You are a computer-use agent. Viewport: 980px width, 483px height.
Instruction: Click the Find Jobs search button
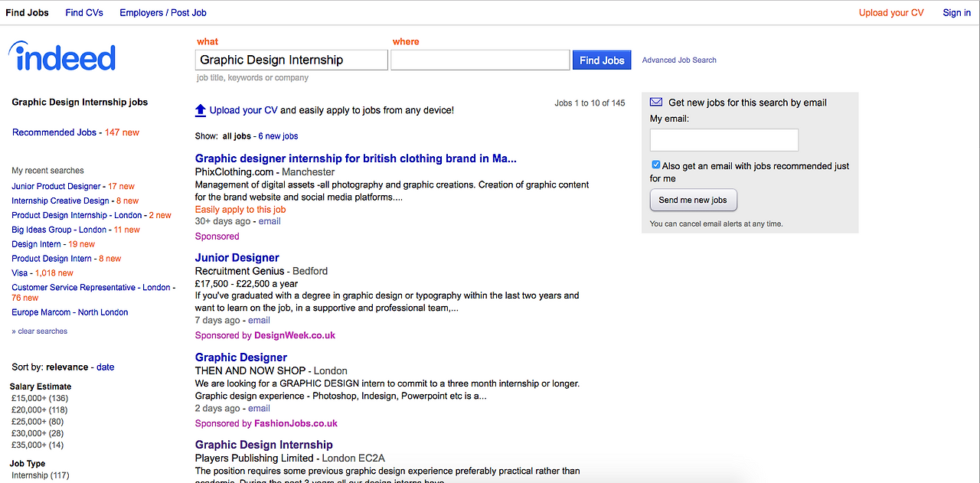tap(602, 60)
